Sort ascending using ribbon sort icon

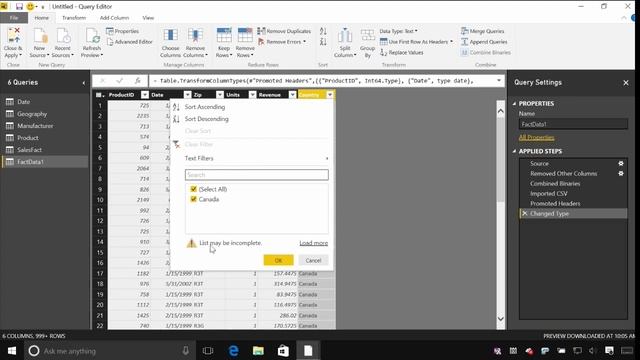[323, 31]
